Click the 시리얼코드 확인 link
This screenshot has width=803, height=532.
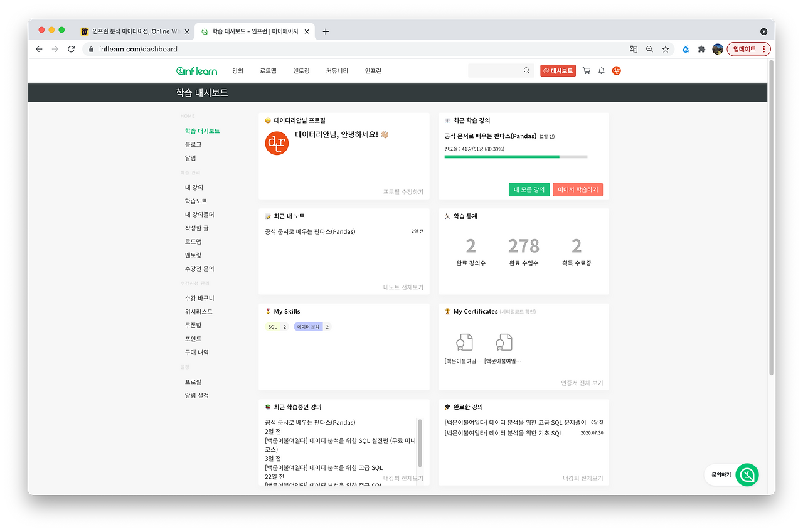(518, 312)
